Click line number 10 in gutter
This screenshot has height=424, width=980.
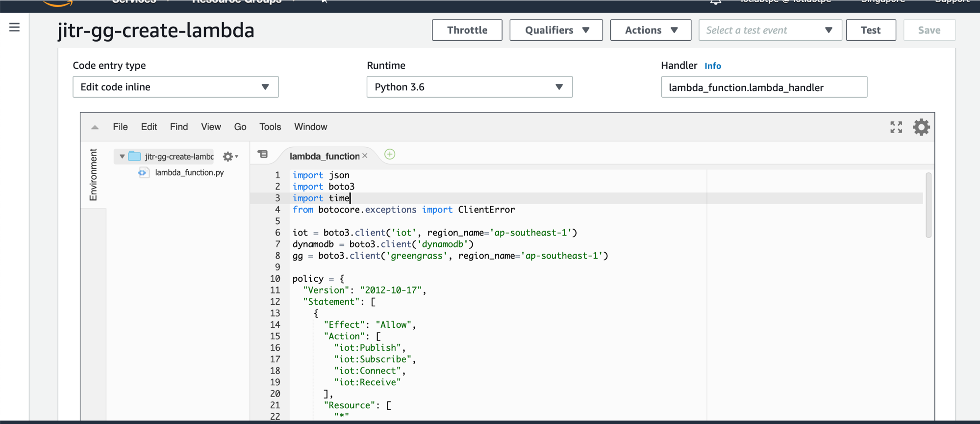click(x=275, y=279)
